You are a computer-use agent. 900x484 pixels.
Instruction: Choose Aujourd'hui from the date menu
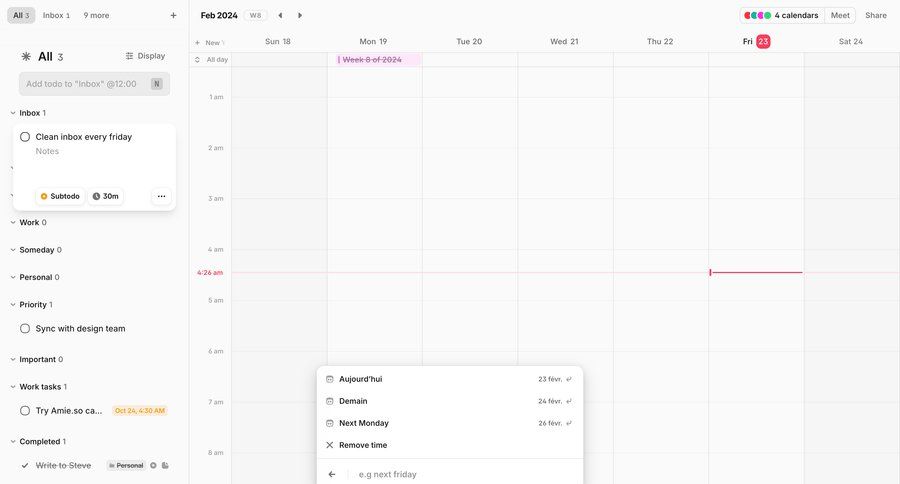coord(449,379)
